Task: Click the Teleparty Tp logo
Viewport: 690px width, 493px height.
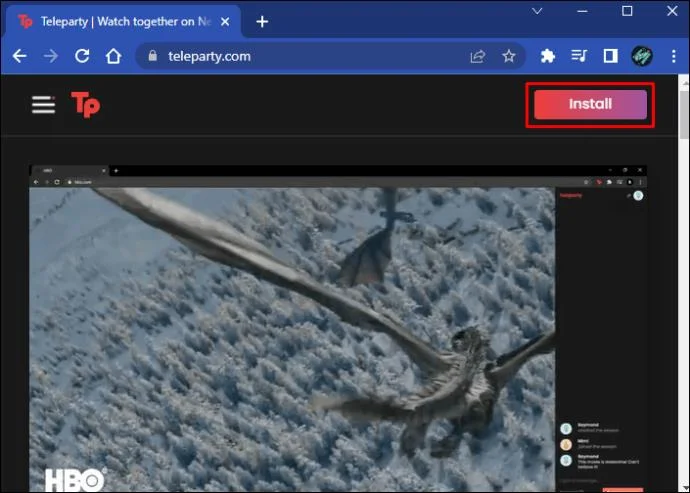Action: click(86, 105)
